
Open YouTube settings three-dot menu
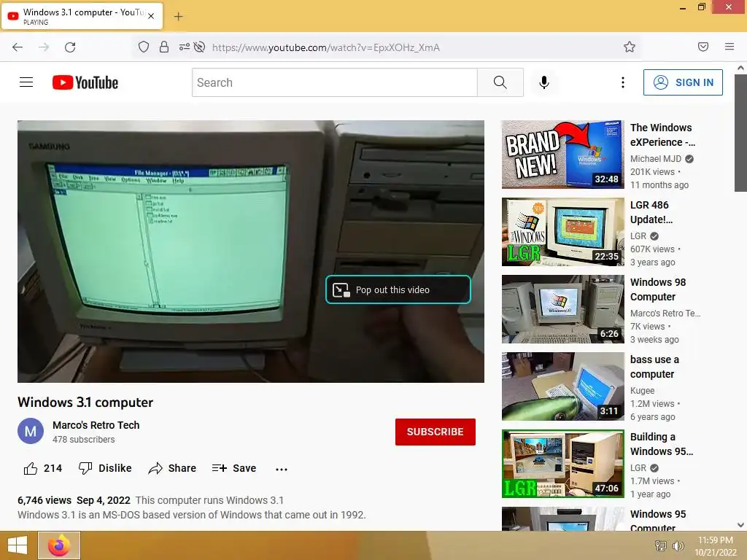(623, 82)
